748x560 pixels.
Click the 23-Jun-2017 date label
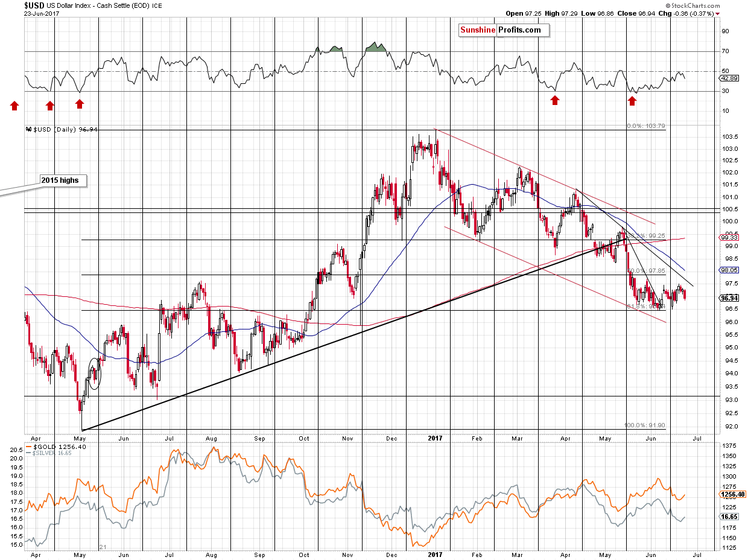click(40, 13)
